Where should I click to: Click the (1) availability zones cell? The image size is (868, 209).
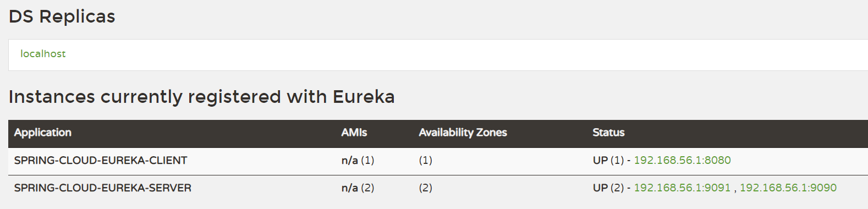[426, 160]
